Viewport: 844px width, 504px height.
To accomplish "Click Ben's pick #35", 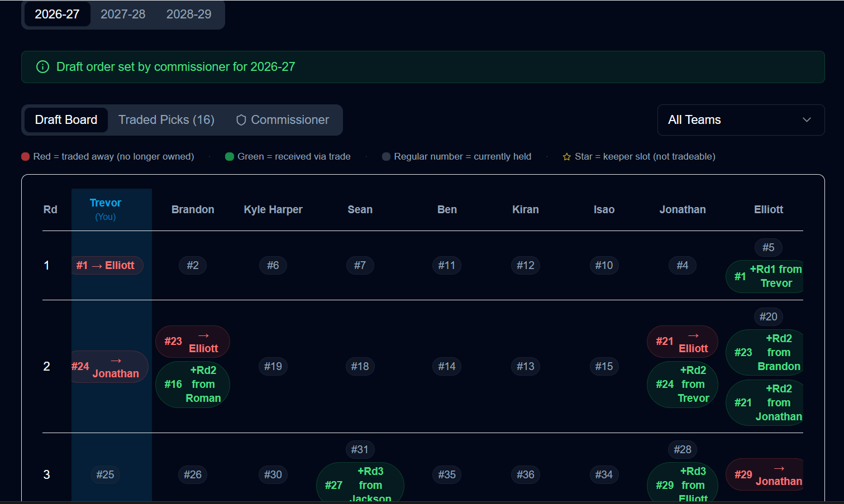I will pyautogui.click(x=447, y=475).
